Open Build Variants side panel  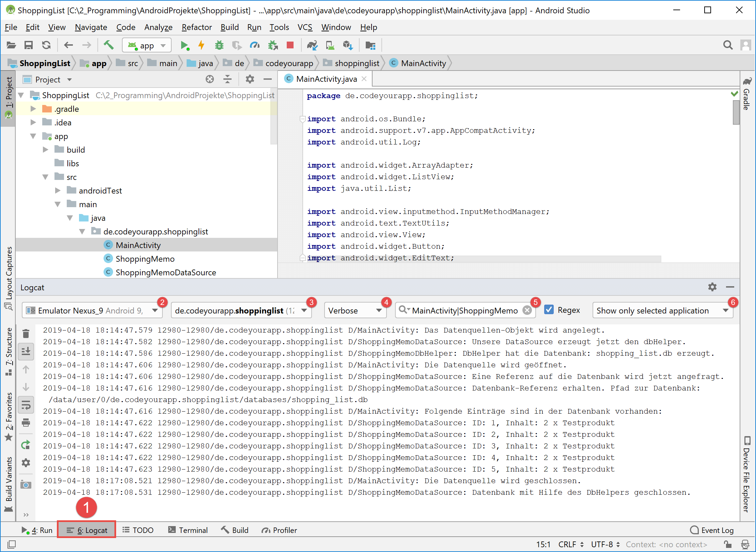coord(9,484)
